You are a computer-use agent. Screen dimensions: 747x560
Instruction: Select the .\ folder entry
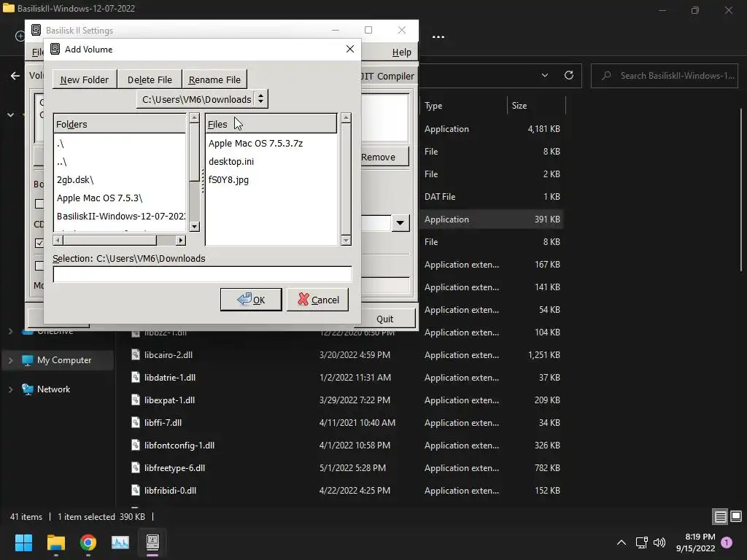point(119,144)
